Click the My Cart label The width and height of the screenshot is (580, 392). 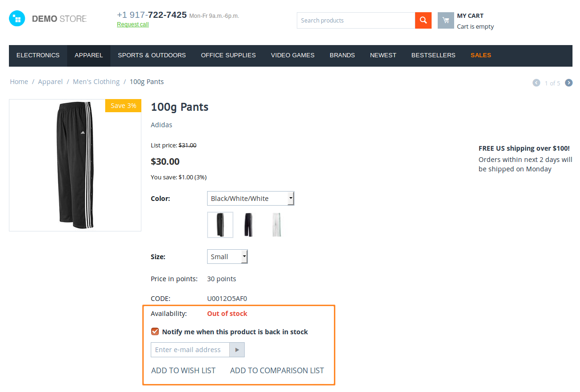click(x=470, y=16)
